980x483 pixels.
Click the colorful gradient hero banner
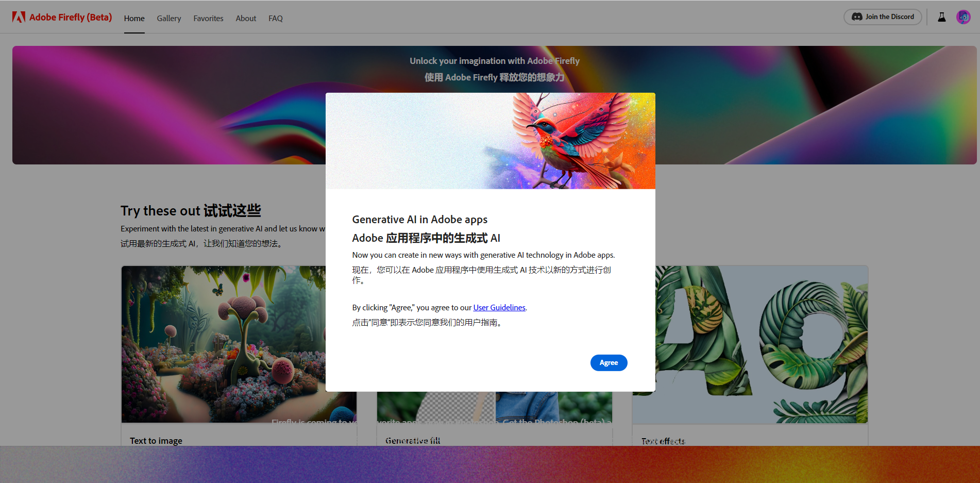pos(155,103)
